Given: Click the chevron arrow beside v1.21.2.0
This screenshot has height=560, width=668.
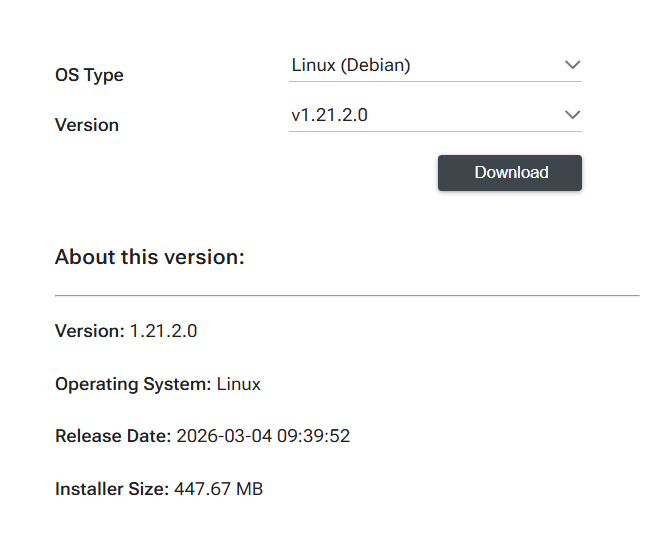Looking at the screenshot, I should click(572, 115).
